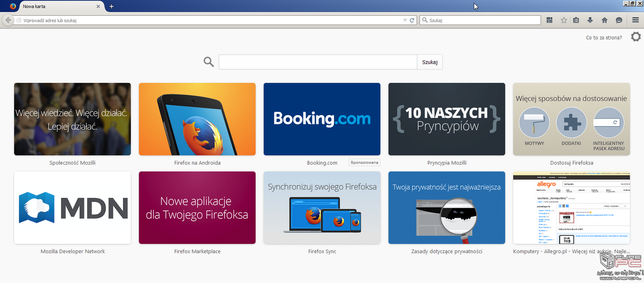Image resolution: width=644 pixels, height=283 pixels.
Task: Click the 'Co to za strona?' link
Action: tap(603, 38)
